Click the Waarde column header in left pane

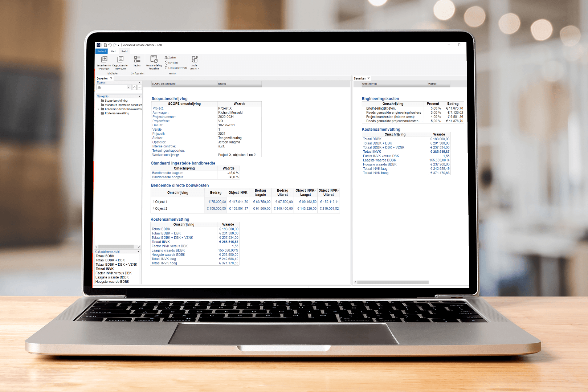pos(239,84)
